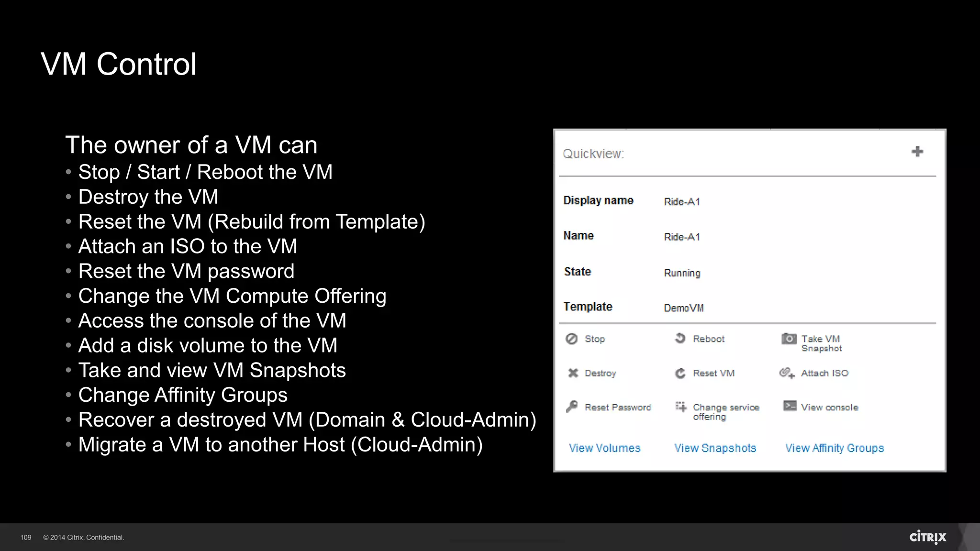Click the Quickview: heading text
The image size is (980, 551).
593,154
